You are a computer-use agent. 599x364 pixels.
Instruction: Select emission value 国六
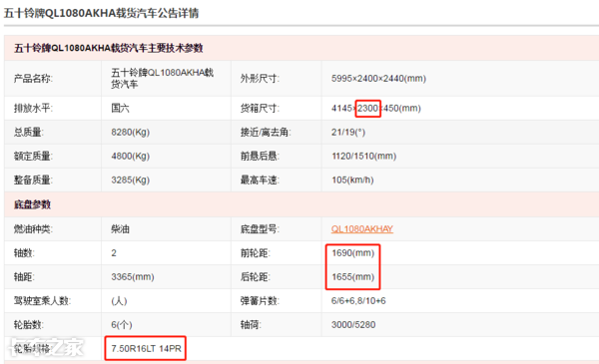click(121, 109)
